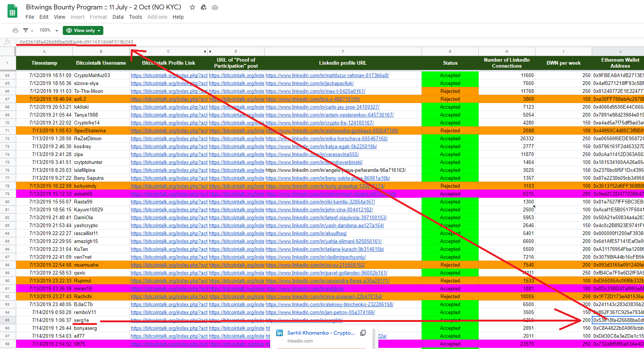Click the document title text
The height and width of the screenshot is (349, 644).
point(103,7)
